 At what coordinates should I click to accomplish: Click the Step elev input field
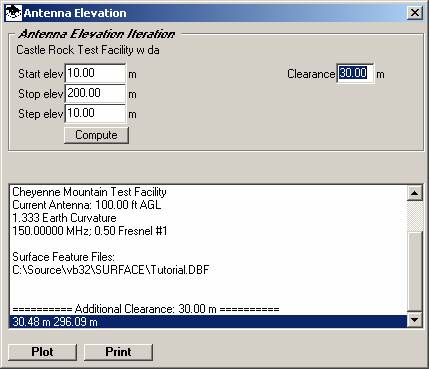tap(95, 113)
